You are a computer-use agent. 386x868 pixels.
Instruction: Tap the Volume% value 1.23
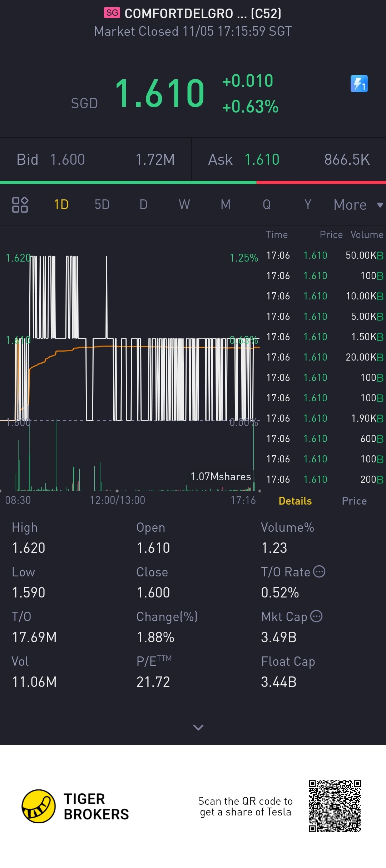274,548
